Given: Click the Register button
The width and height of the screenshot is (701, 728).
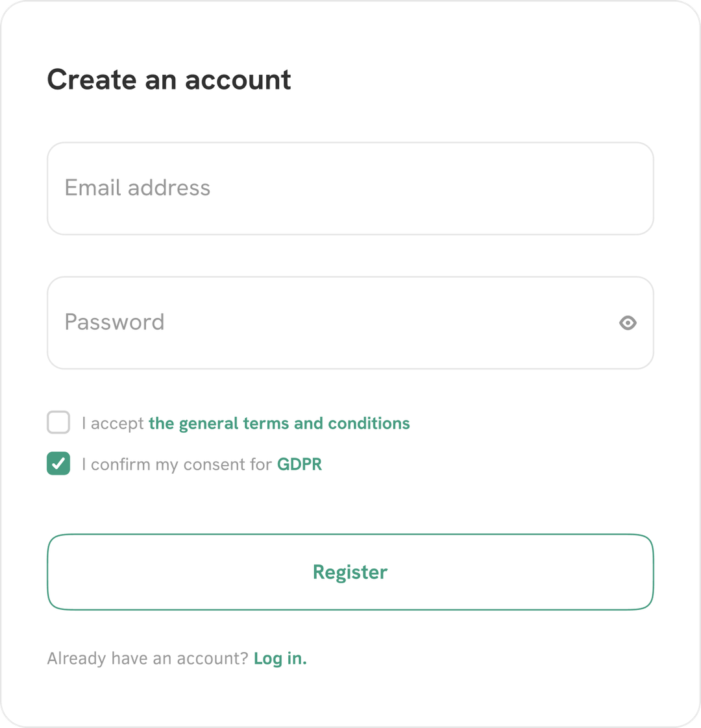Looking at the screenshot, I should click(x=350, y=572).
